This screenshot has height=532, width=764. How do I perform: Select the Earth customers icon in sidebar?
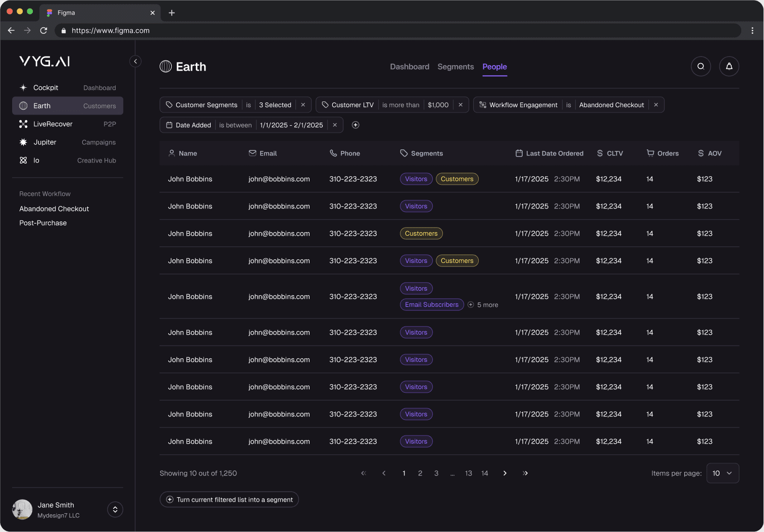23,105
